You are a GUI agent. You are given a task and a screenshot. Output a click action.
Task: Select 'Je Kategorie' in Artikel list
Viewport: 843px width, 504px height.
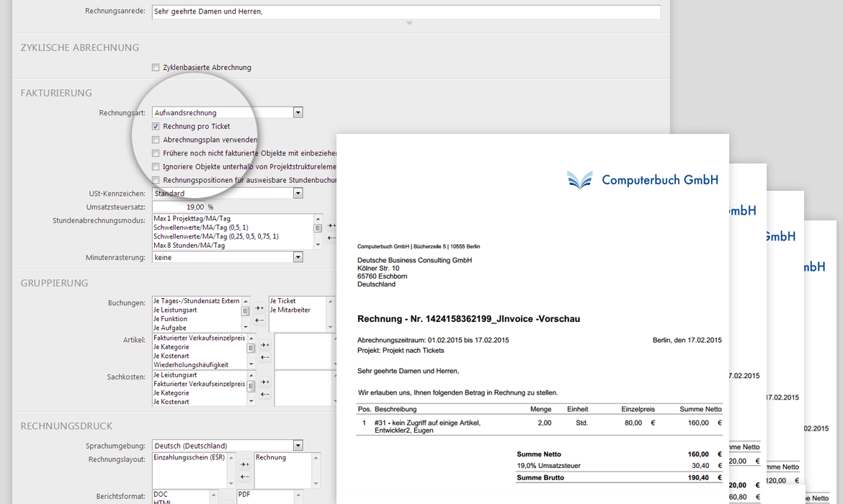(171, 347)
